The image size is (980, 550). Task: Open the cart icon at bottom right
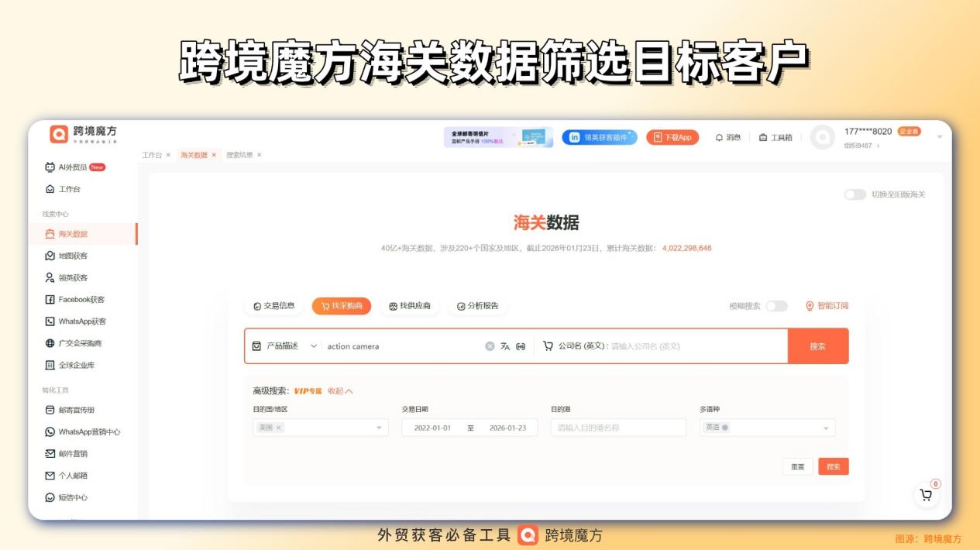click(927, 494)
